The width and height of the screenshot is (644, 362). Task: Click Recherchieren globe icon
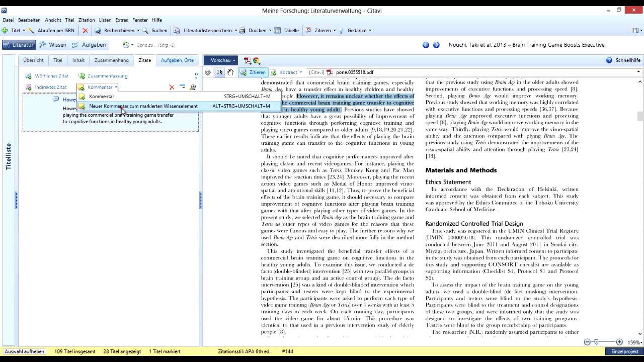(x=98, y=31)
